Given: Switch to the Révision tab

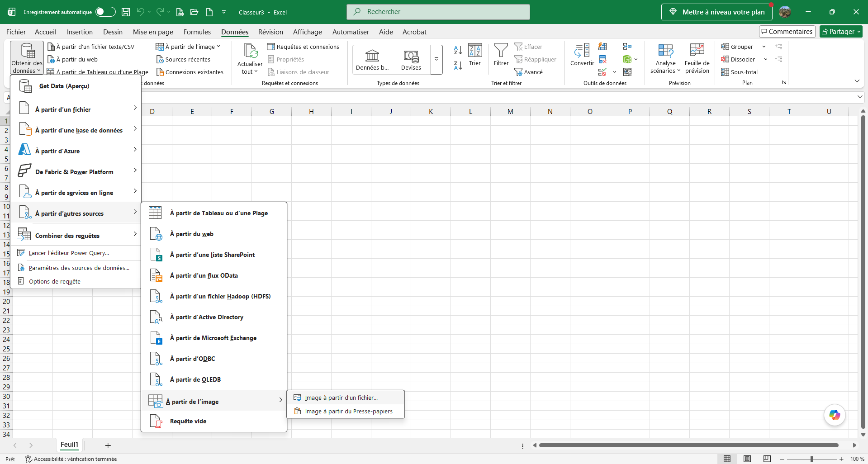Looking at the screenshot, I should click(x=270, y=32).
